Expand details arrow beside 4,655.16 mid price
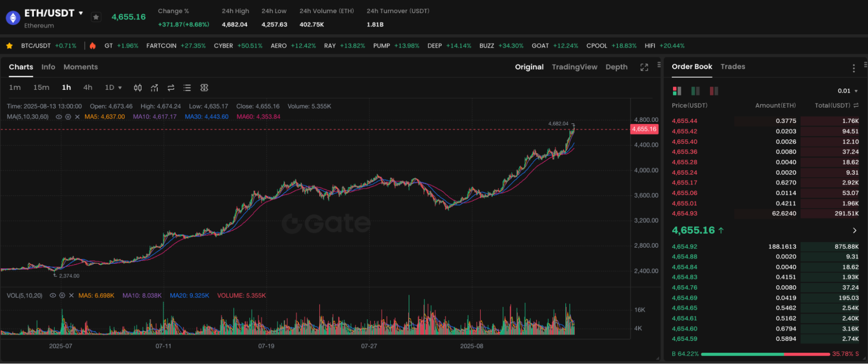Image resolution: width=868 pixels, height=364 pixels. pos(855,231)
